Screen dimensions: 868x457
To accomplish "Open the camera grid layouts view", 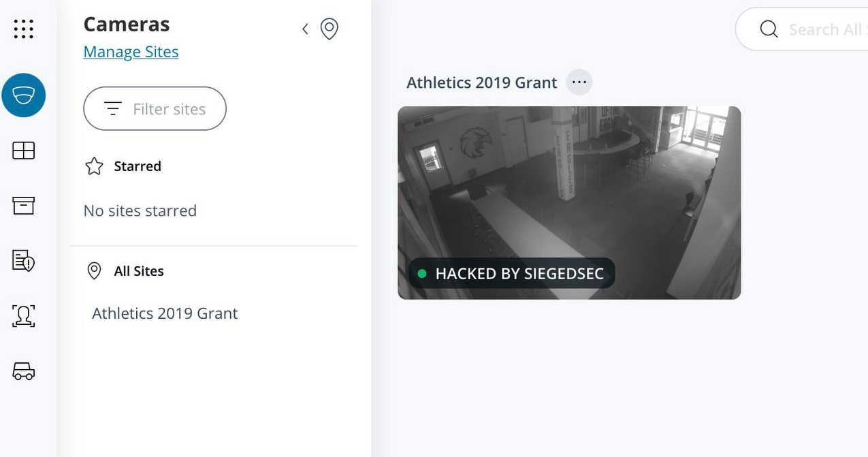I will click(24, 151).
